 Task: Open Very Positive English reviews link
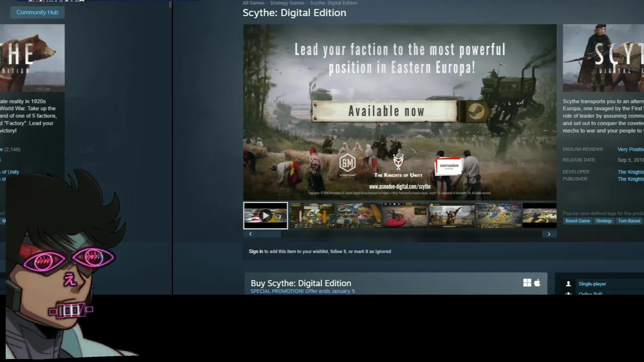pyautogui.click(x=630, y=149)
